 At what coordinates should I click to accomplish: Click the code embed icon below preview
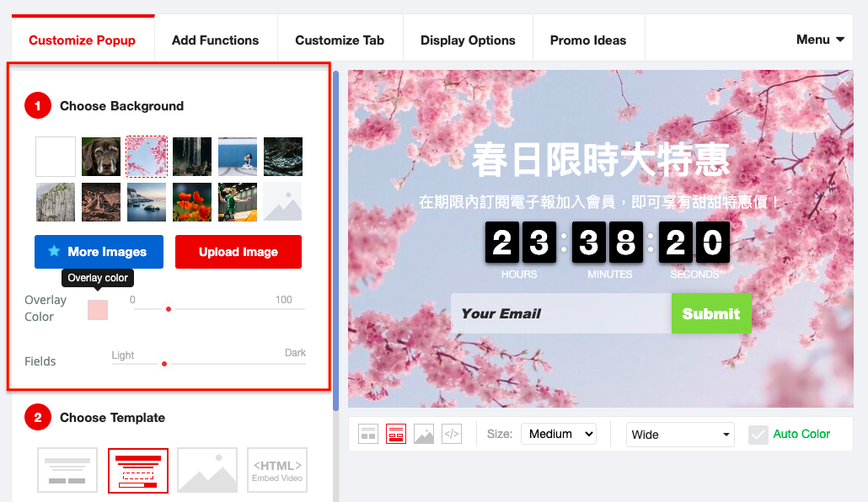[x=452, y=434]
